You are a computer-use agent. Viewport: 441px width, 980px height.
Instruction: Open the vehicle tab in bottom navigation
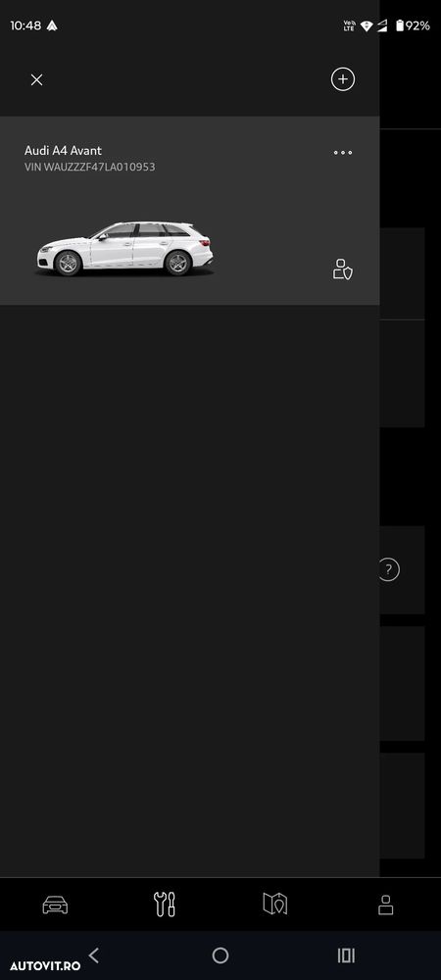(55, 905)
